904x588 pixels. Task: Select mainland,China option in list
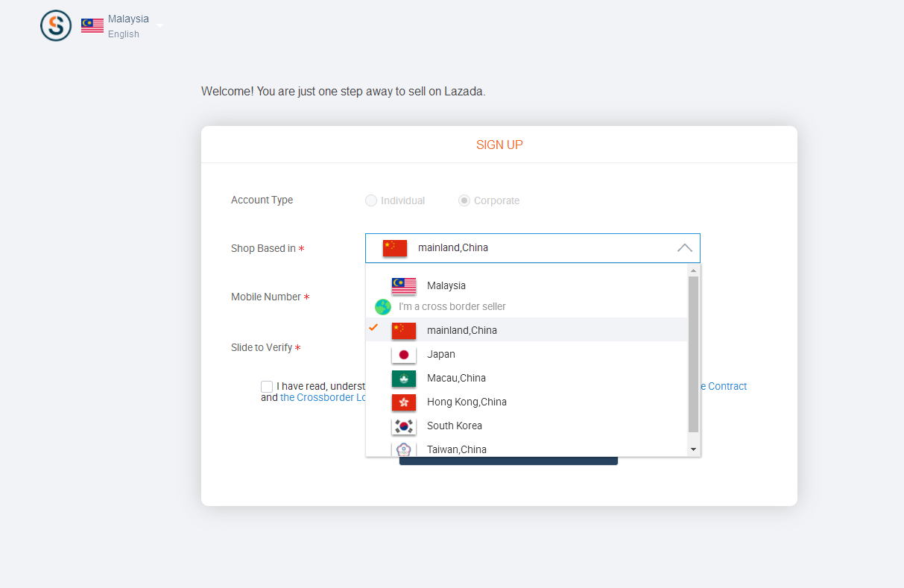526,330
